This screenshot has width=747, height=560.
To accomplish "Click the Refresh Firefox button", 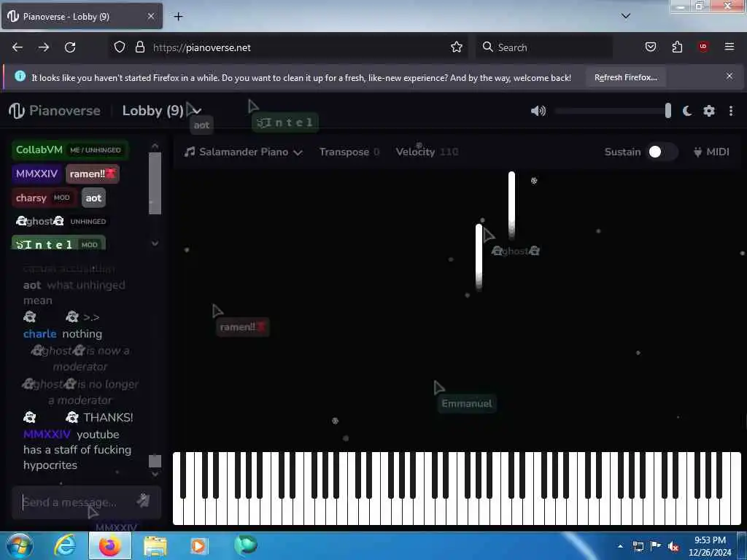I will point(625,77).
